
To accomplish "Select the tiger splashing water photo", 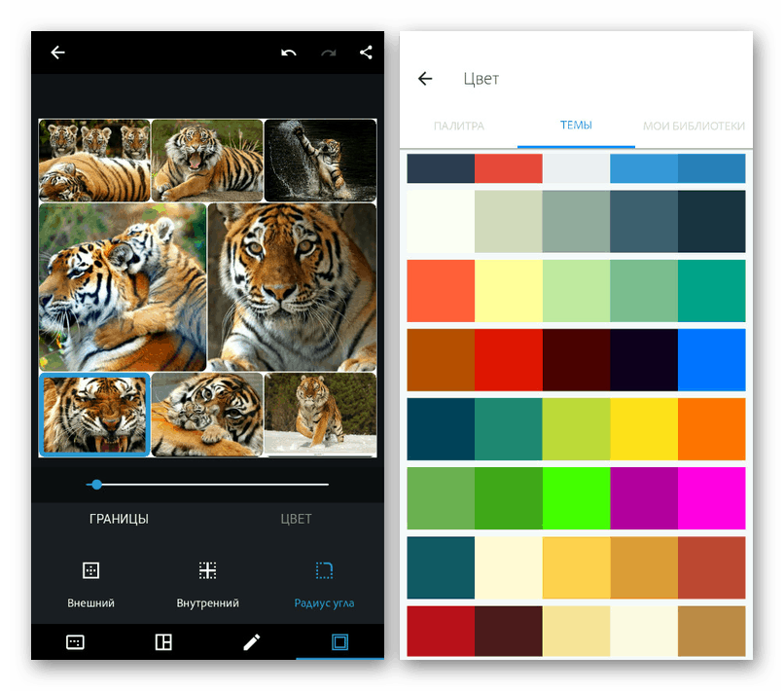I will click(320, 161).
